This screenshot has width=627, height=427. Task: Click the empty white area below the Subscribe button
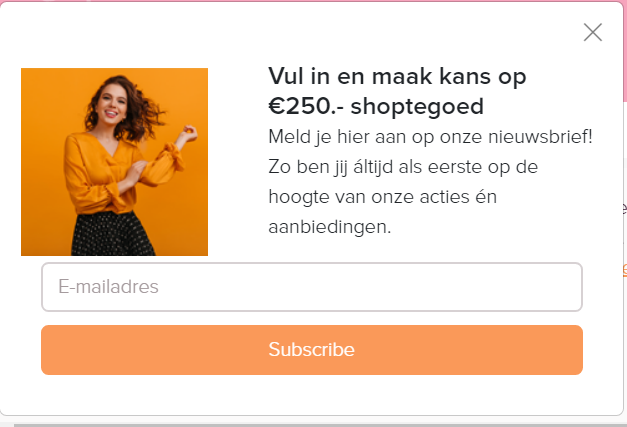[x=312, y=395]
